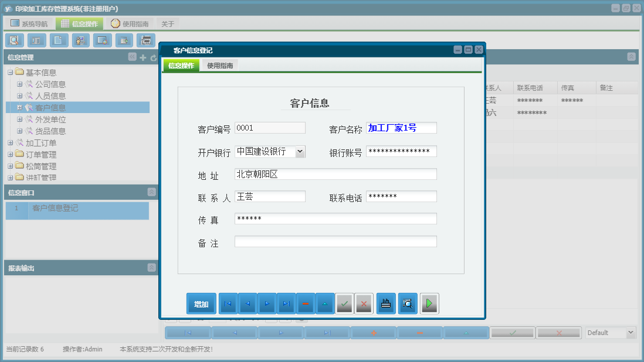The width and height of the screenshot is (644, 362).
Task: Expand the 加工订单 tree node
Action: coord(9,142)
